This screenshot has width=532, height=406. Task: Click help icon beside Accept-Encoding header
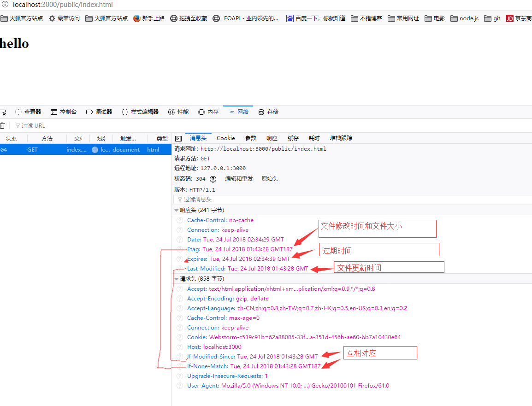pos(180,299)
